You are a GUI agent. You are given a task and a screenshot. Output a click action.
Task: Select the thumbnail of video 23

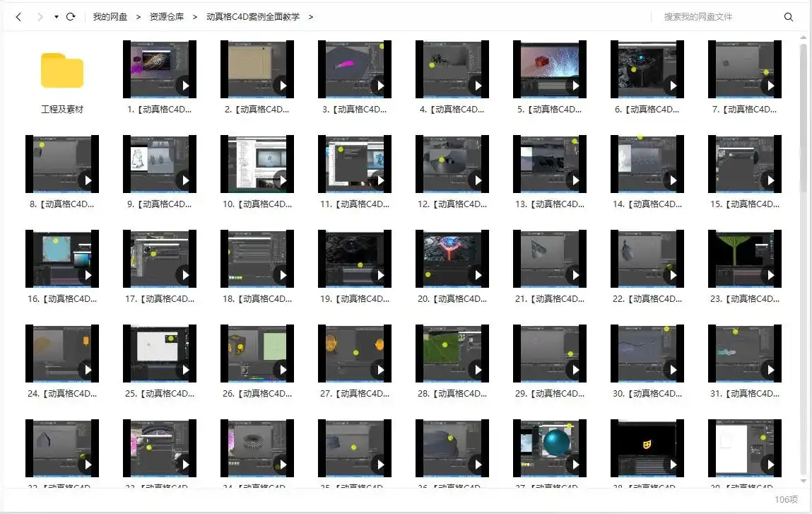click(x=744, y=258)
